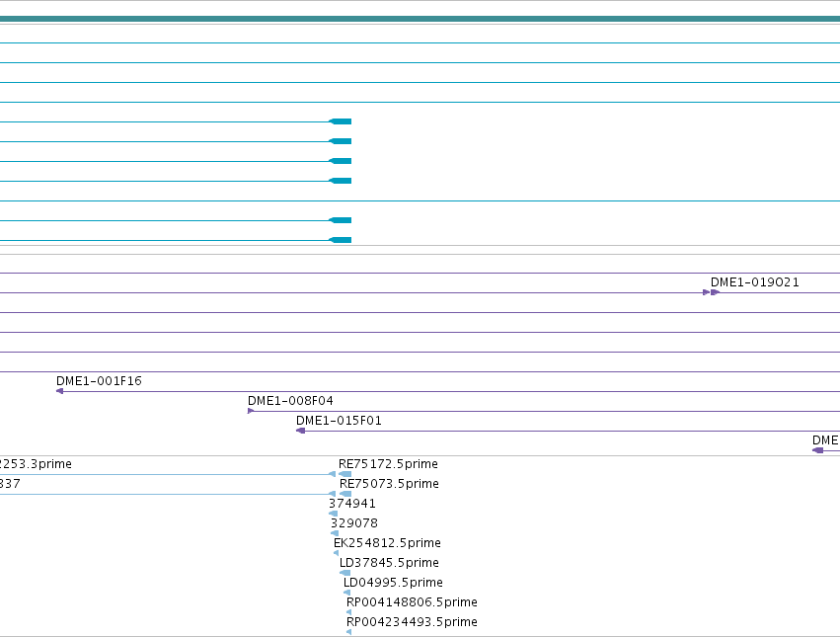Click the EK254812.5prime label

pos(387,542)
